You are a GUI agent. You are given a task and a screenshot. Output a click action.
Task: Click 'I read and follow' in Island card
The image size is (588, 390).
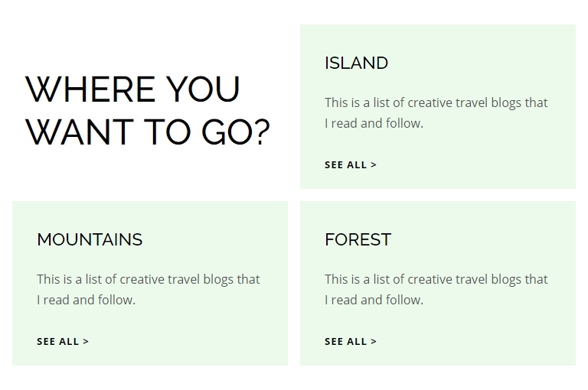pyautogui.click(x=374, y=123)
